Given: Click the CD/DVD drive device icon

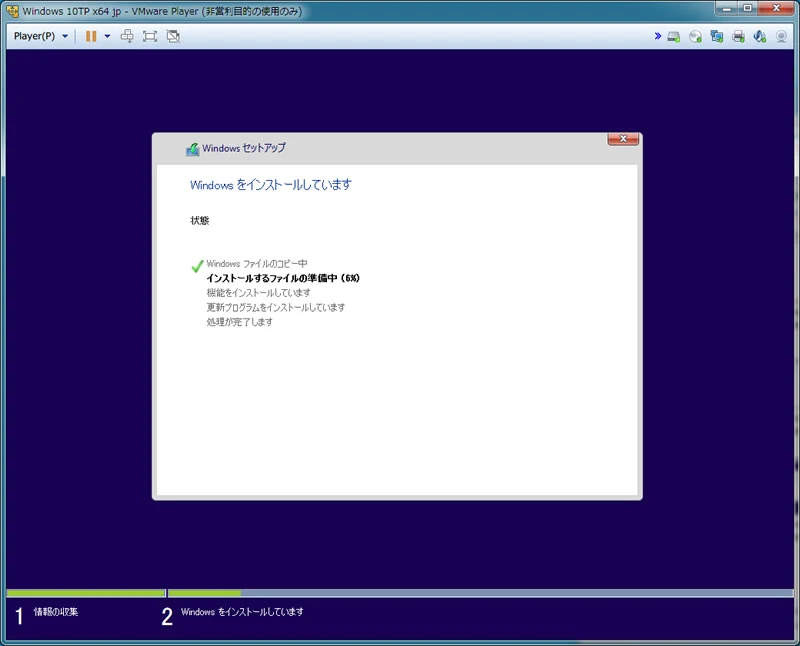Looking at the screenshot, I should pyautogui.click(x=695, y=37).
